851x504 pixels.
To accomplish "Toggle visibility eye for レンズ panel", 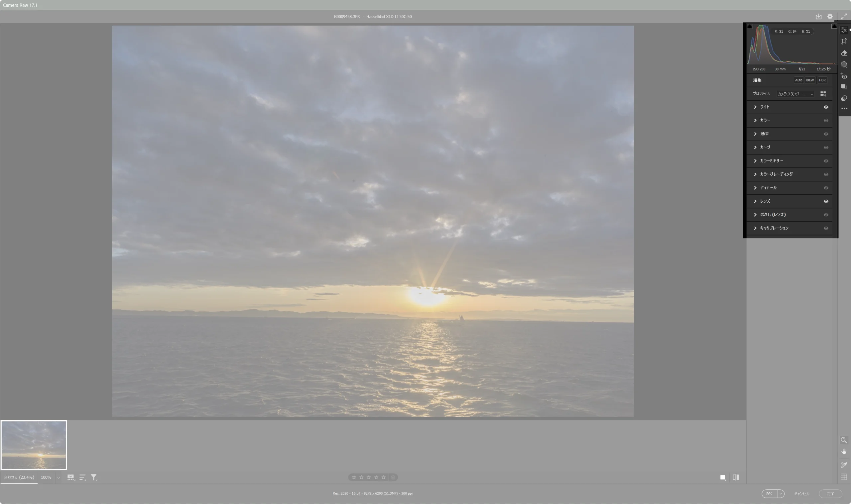I will tap(826, 201).
